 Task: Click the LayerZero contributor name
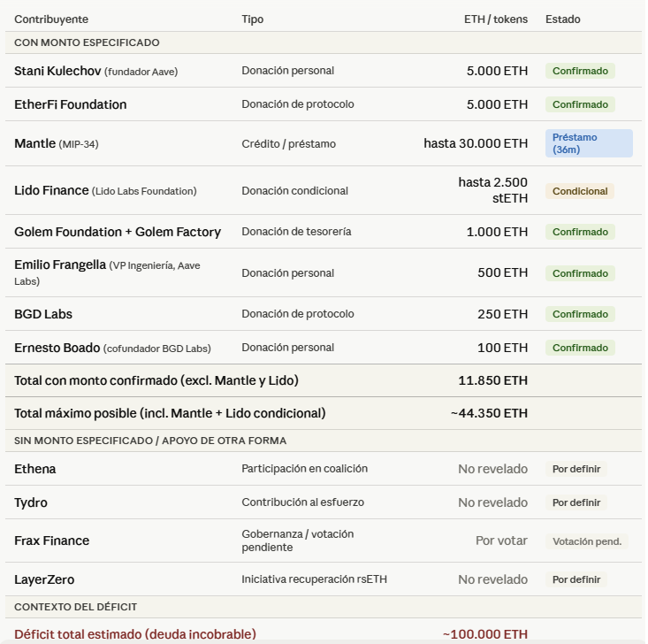(44, 579)
